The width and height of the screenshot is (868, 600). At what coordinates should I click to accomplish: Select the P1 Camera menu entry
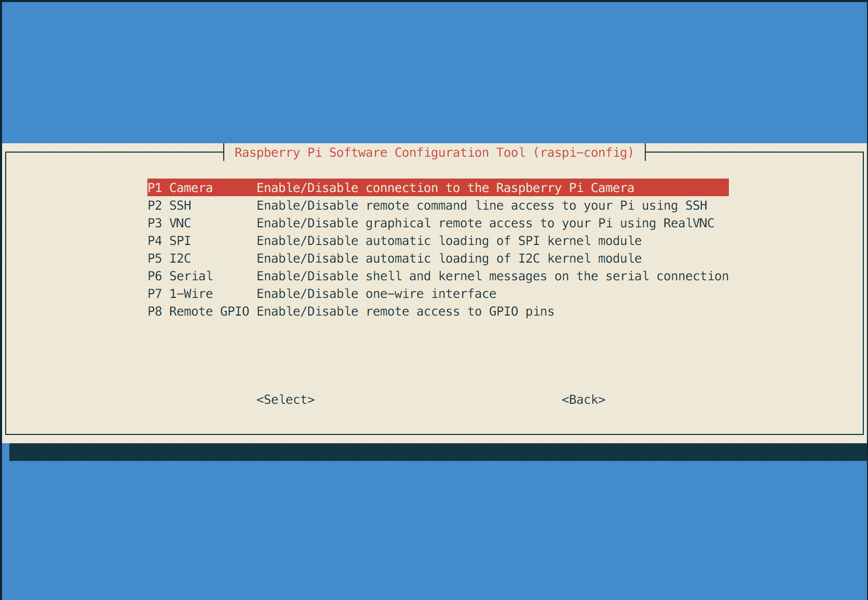tap(438, 187)
